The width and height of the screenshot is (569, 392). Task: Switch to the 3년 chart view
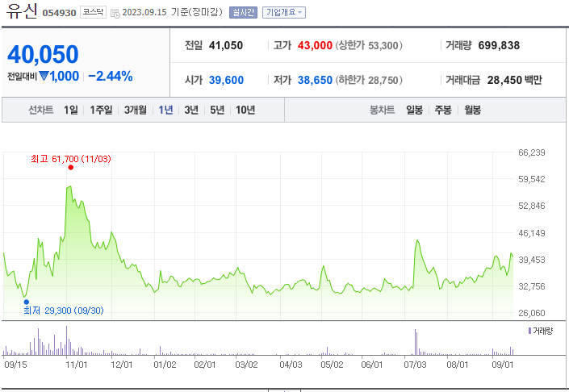pos(191,111)
